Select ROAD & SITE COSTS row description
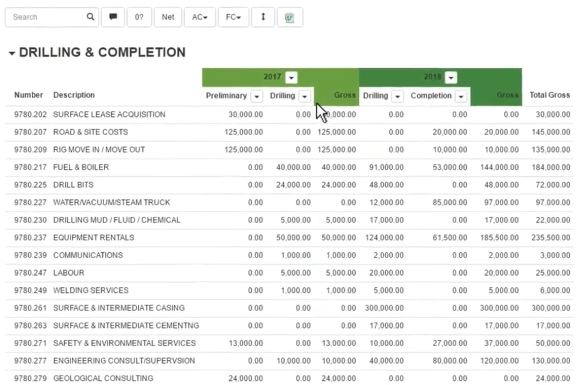Viewport: 588px width, 385px height. coord(91,132)
